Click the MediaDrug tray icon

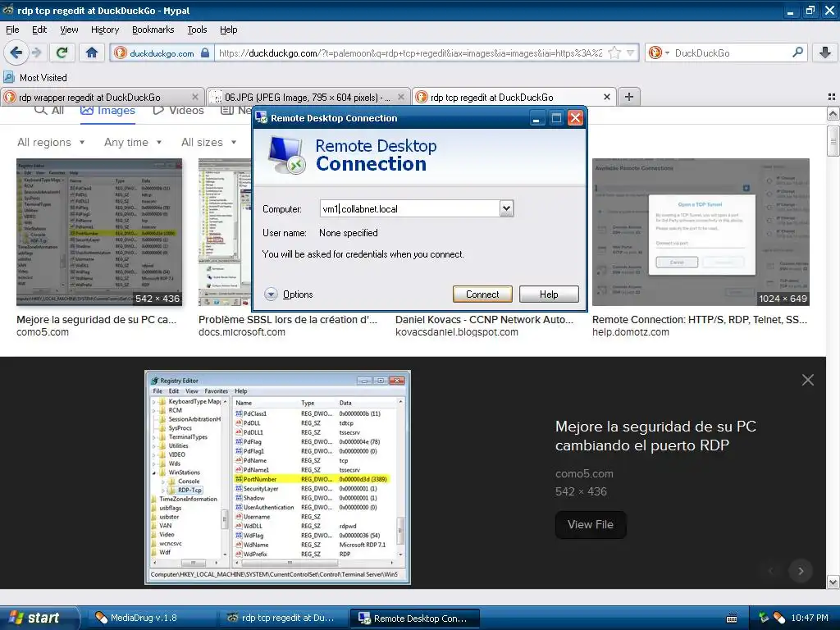pos(779,618)
